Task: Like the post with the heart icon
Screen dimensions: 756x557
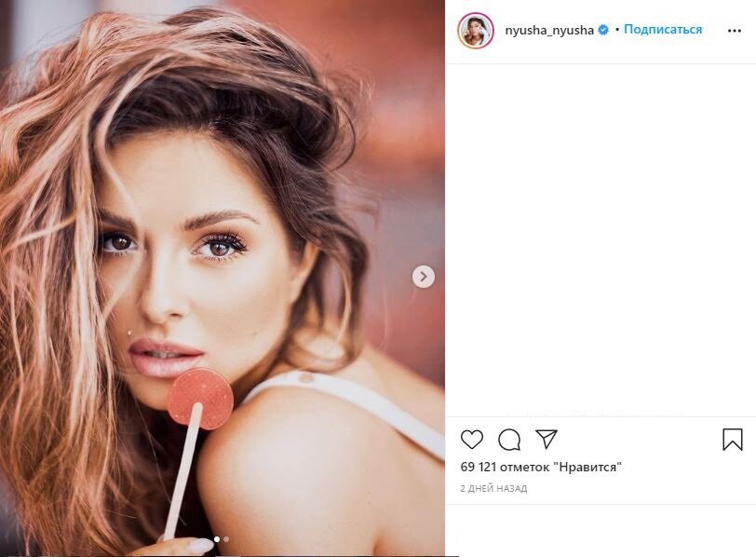Action: (471, 440)
